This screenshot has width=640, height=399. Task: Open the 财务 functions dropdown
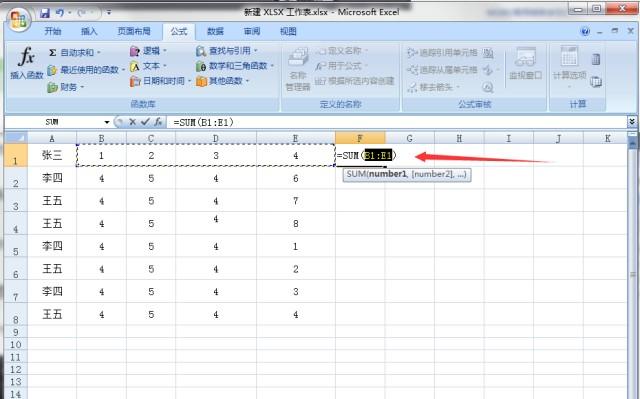[66, 87]
